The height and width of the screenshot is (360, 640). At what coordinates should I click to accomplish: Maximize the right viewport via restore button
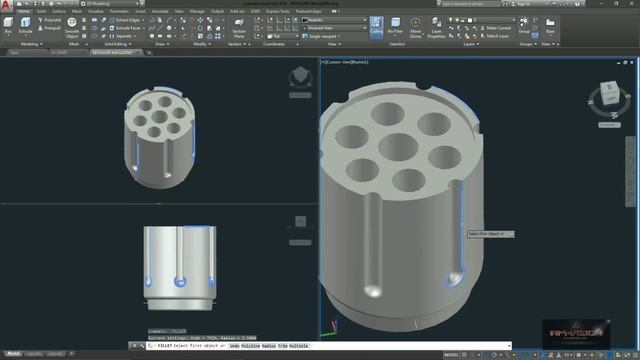point(625,62)
